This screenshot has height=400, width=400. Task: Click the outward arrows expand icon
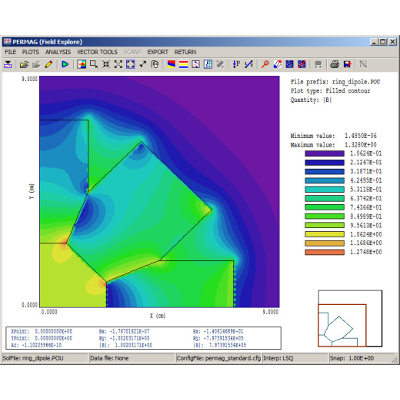pos(118,64)
